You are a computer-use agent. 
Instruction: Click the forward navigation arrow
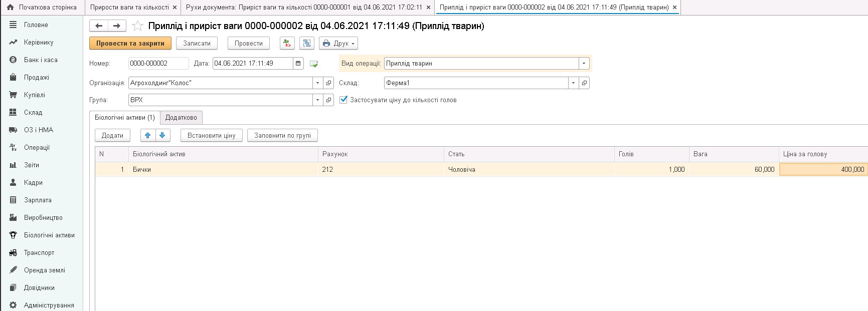[116, 26]
